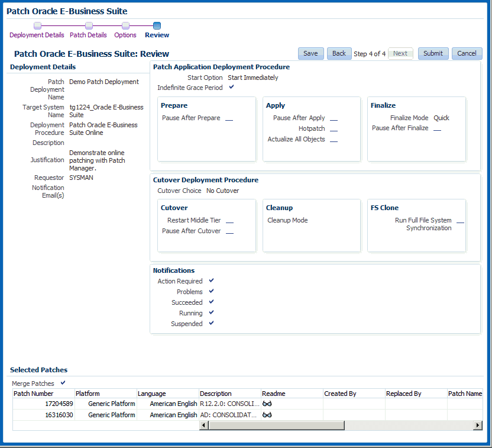The width and height of the screenshot is (492, 448).
Task: Click the Pause After Apply indicator
Action: click(x=334, y=120)
